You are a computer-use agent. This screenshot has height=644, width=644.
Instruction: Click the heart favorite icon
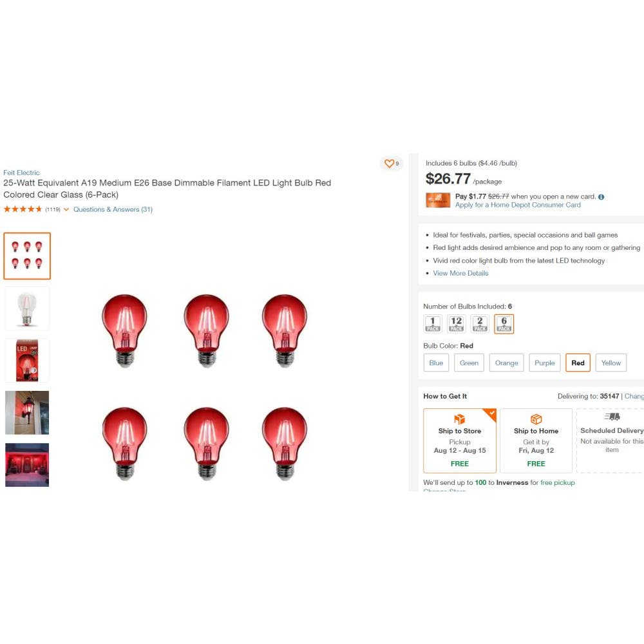click(389, 164)
